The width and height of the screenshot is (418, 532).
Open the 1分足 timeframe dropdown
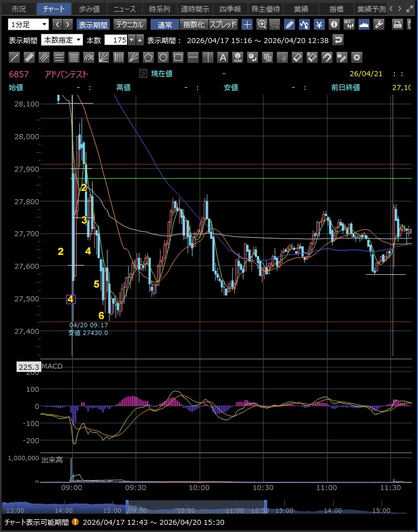(x=29, y=24)
